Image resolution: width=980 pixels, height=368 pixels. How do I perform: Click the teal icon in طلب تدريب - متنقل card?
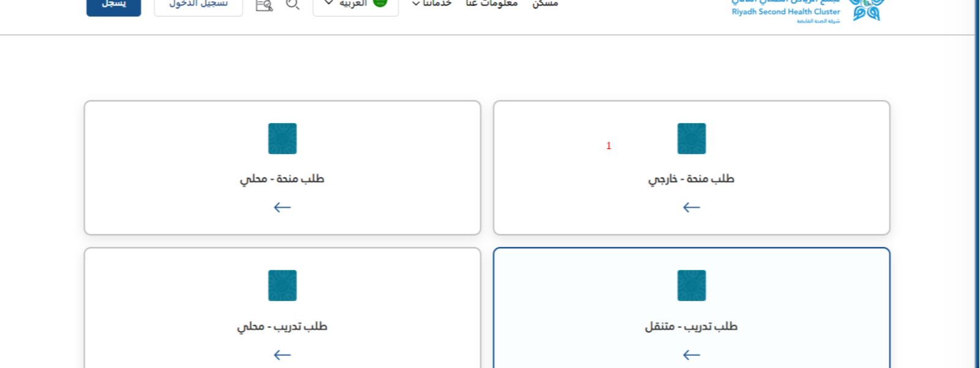coord(691,285)
